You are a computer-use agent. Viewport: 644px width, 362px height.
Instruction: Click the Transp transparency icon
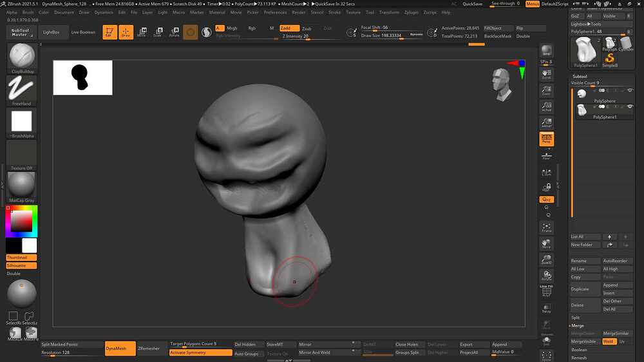546,308
